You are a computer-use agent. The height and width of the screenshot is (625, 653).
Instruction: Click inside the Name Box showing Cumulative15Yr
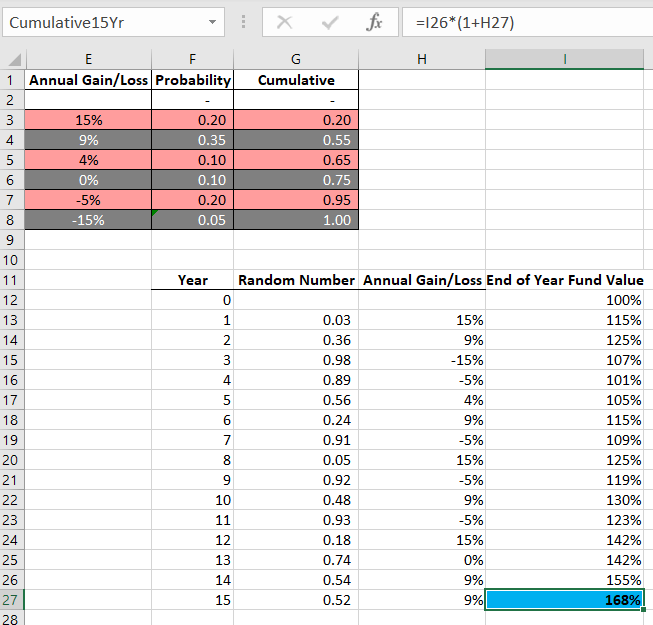(x=100, y=22)
